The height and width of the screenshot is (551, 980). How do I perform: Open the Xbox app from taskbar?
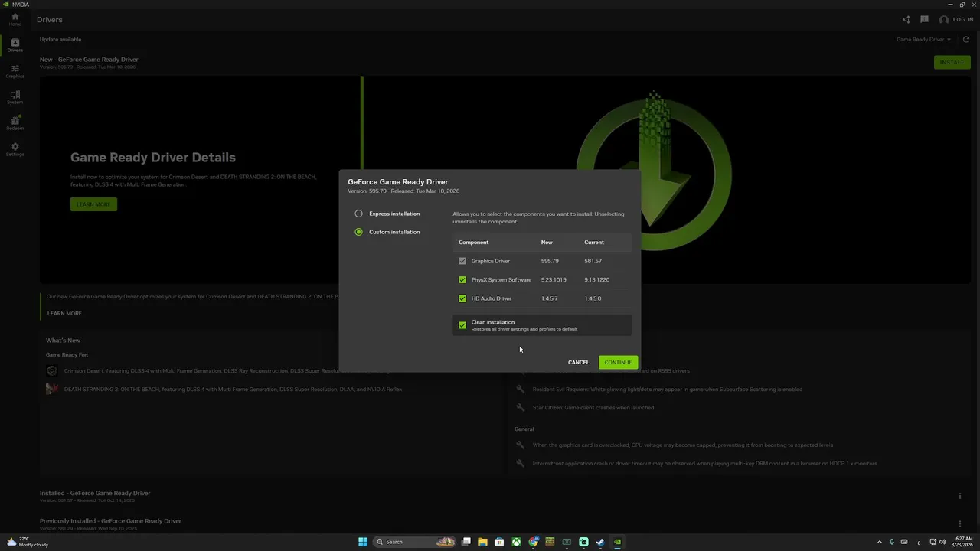tap(517, 542)
